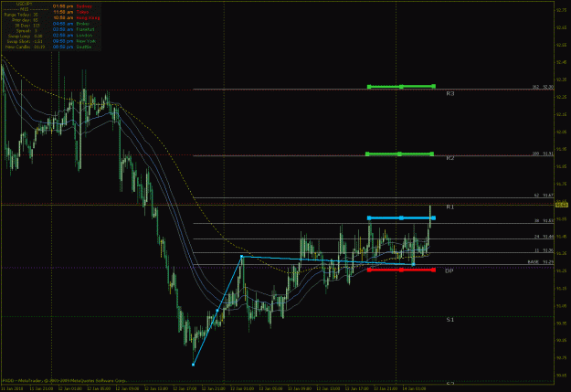Viewport: 571px width, 392px height.
Task: Click the blue trendline's lowest anchor point
Action: pos(193,365)
